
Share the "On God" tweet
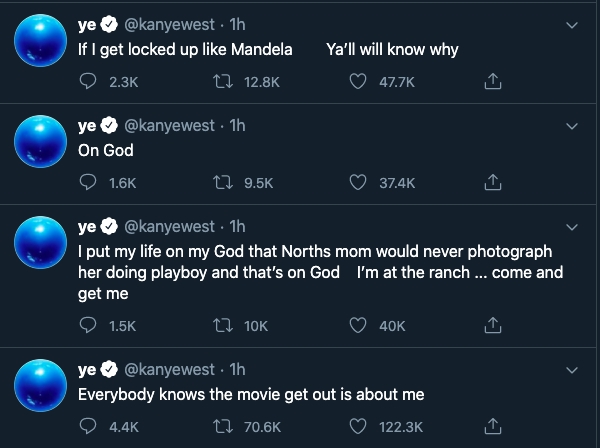point(492,183)
